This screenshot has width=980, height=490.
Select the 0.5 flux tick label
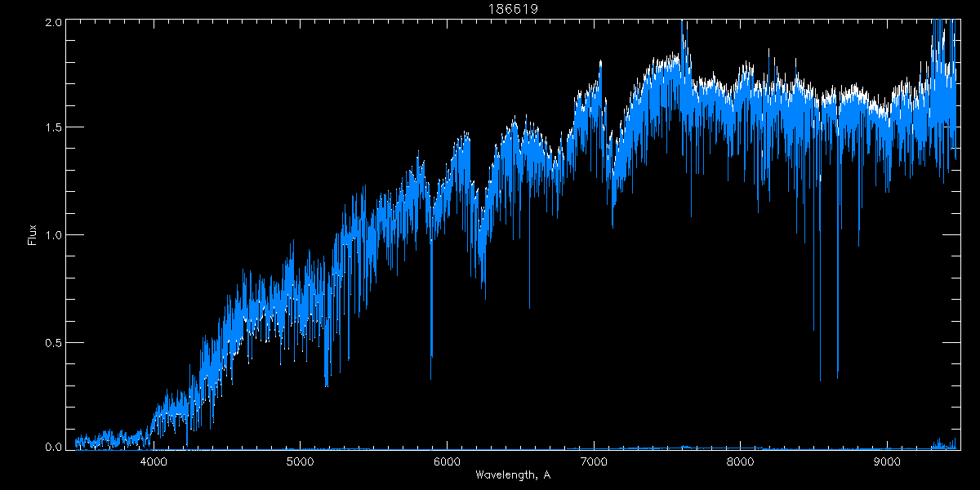(x=54, y=342)
